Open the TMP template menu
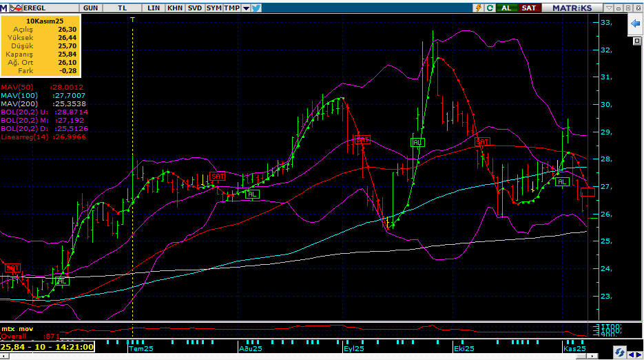644x360 pixels. (x=231, y=8)
